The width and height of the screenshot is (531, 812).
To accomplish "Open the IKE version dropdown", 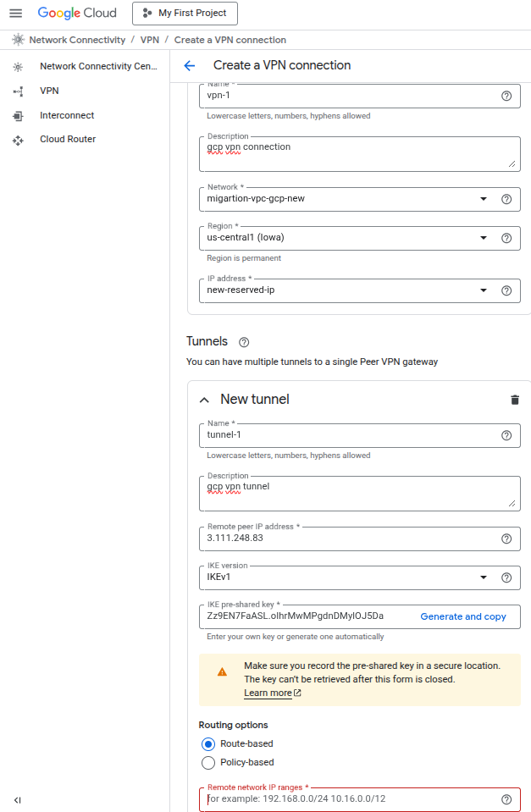I will [x=484, y=577].
